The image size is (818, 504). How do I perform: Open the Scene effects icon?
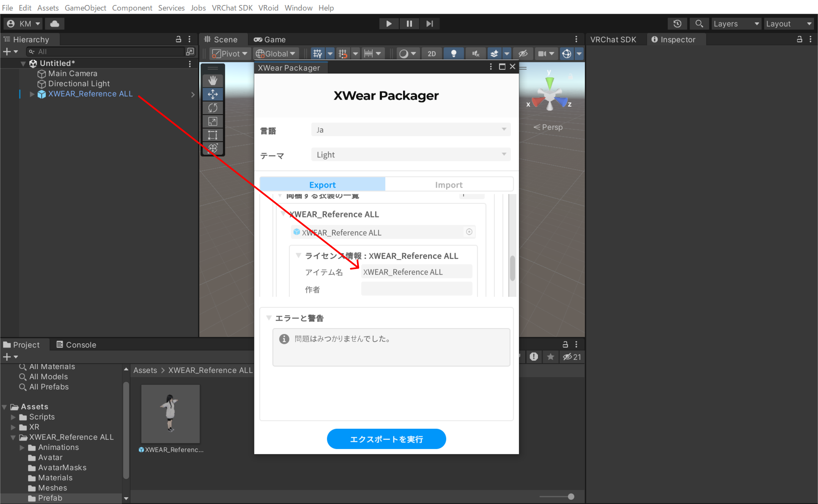click(494, 54)
